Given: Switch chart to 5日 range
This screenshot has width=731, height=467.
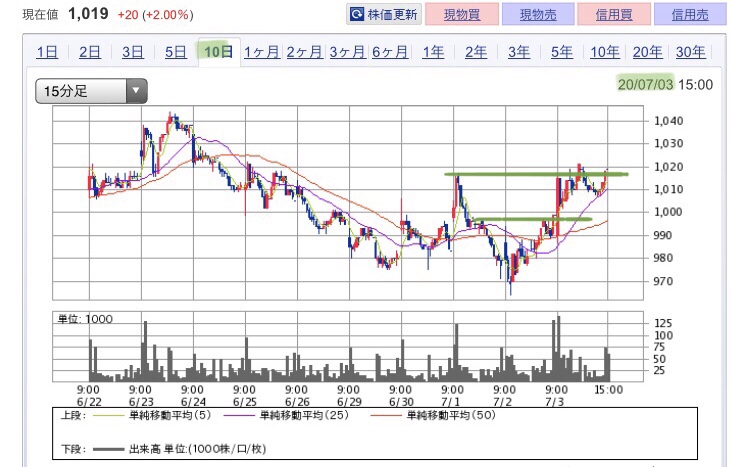Looking at the screenshot, I should point(176,52).
